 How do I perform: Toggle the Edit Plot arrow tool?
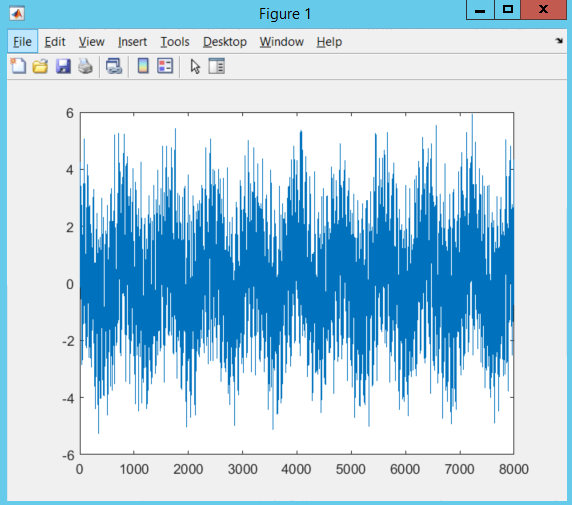coord(195,66)
